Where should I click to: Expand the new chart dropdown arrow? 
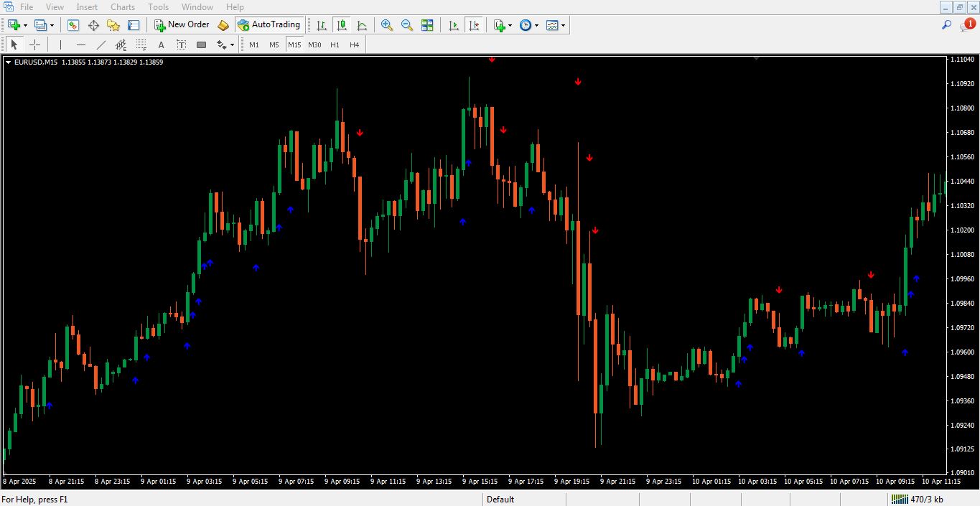[25, 25]
